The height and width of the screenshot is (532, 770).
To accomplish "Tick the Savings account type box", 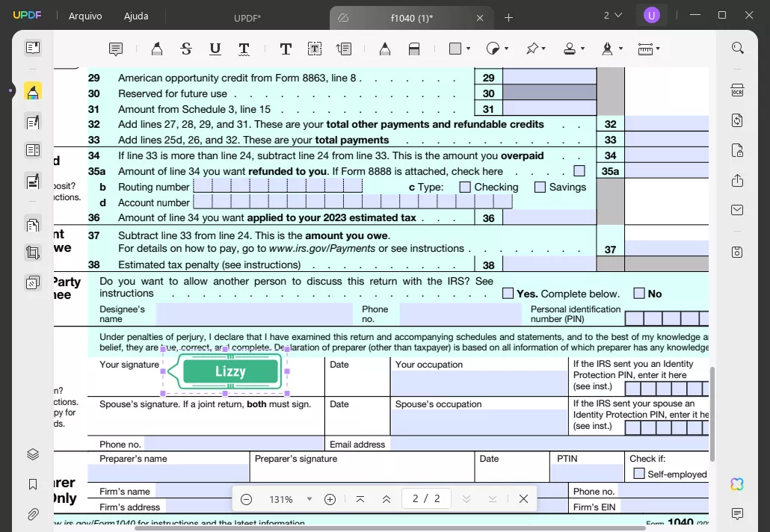I will click(540, 187).
